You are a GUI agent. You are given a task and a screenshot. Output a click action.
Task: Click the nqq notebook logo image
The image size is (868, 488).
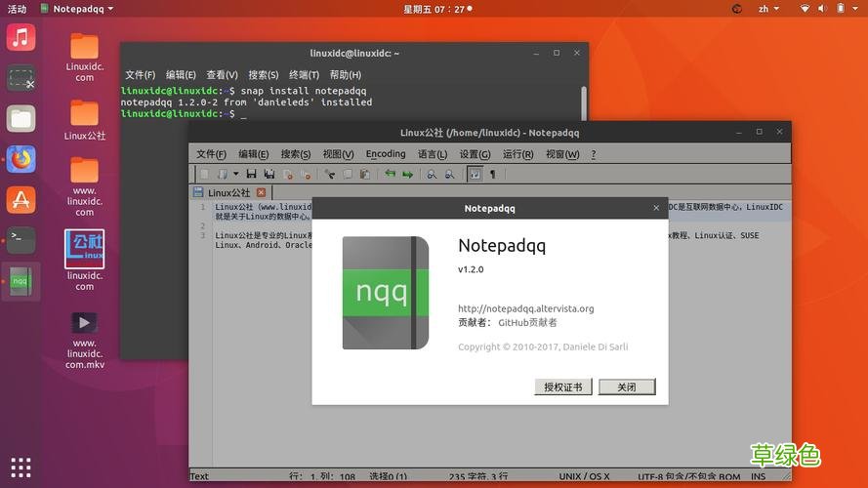(386, 293)
